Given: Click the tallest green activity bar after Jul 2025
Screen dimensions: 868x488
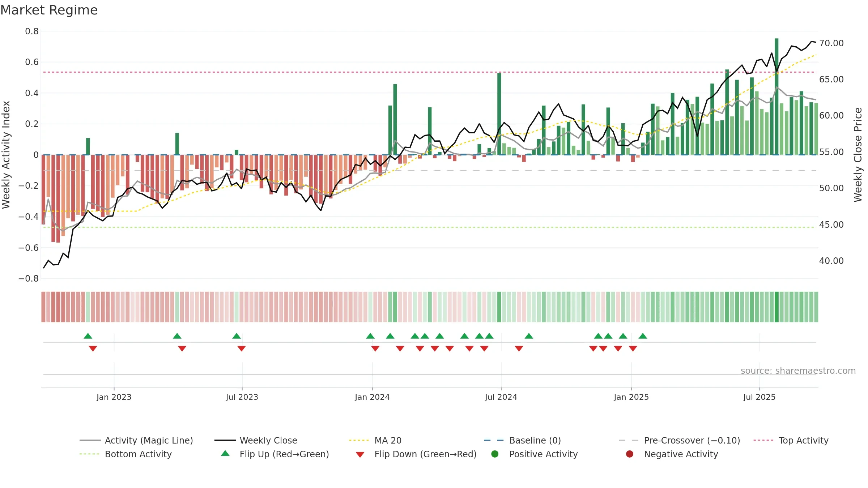Looking at the screenshot, I should coord(776,97).
